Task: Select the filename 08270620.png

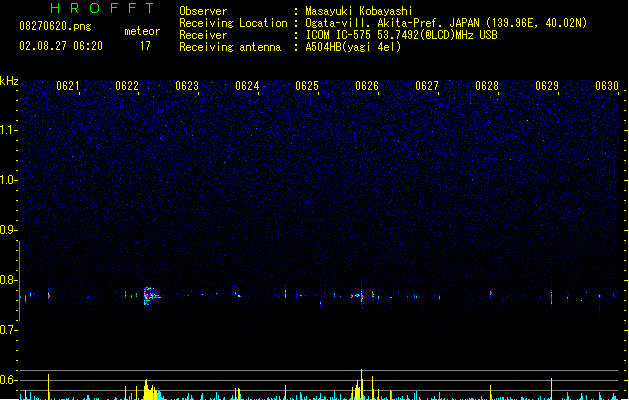Action: (x=55, y=26)
